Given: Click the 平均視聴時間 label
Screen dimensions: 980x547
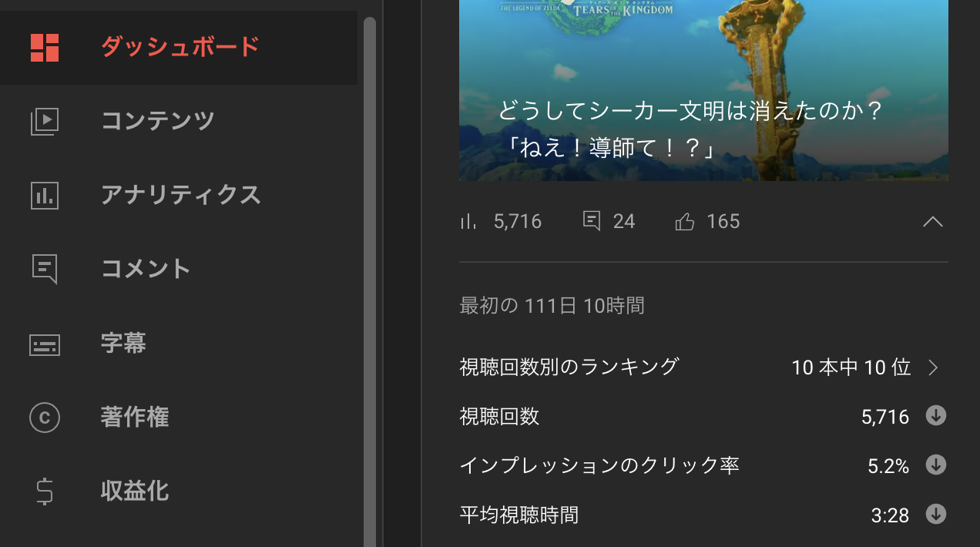Looking at the screenshot, I should click(x=519, y=515).
